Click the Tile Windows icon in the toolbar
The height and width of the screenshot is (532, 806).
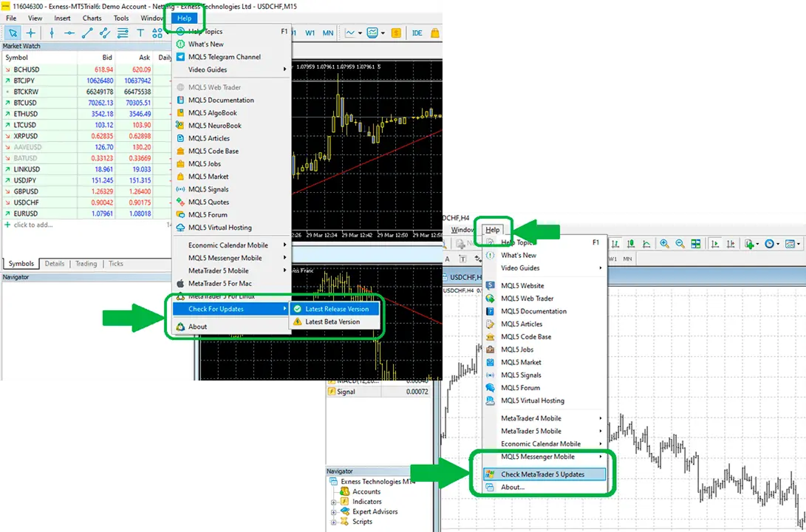click(696, 243)
